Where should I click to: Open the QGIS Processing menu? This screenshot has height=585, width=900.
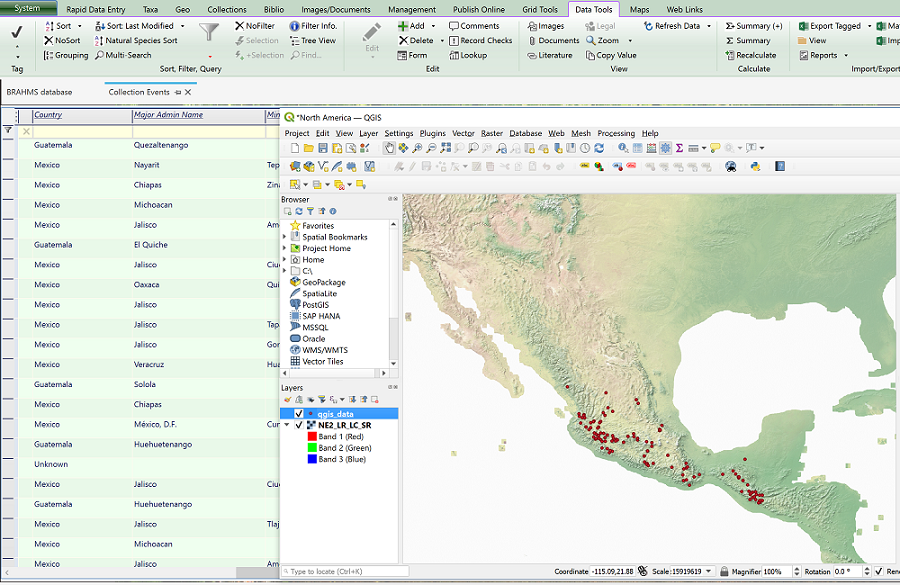[616, 133]
